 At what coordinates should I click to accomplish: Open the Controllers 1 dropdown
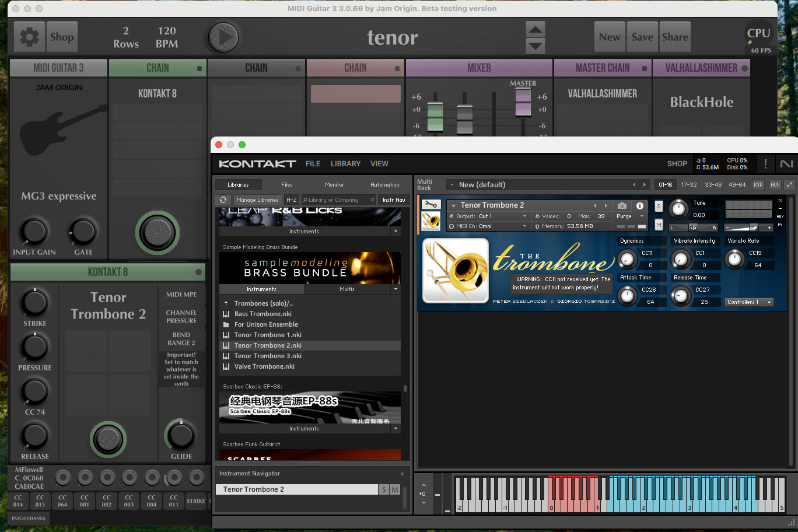(x=749, y=302)
